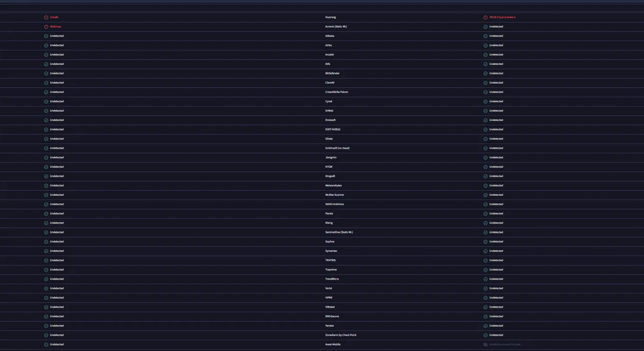Screen dimensions: 644x351
Task: Click the check icon of AVG's Undetected result
Action: pyautogui.click(x=486, y=64)
